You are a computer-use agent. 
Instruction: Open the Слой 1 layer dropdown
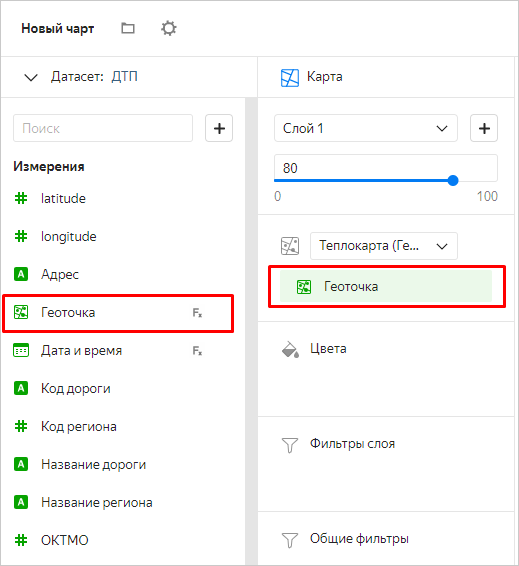[366, 128]
